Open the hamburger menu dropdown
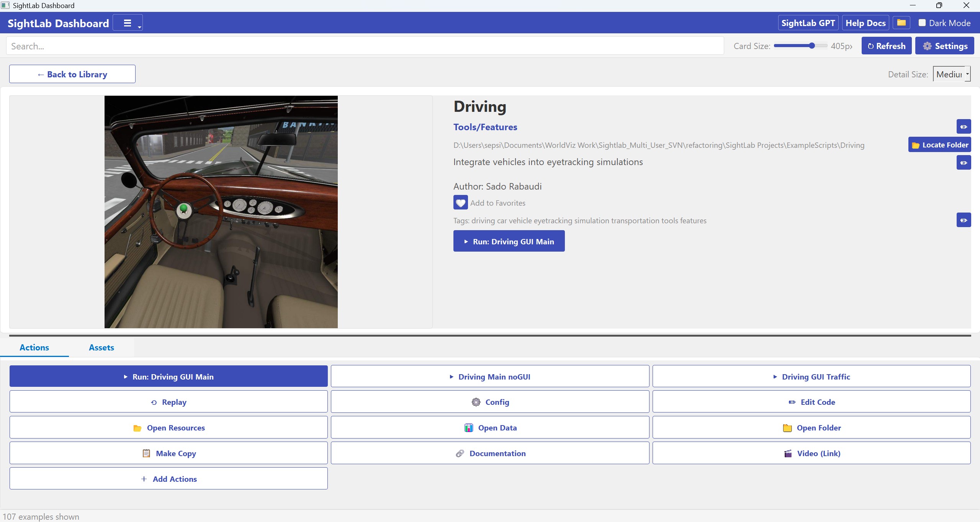This screenshot has height=522, width=980. click(x=128, y=23)
